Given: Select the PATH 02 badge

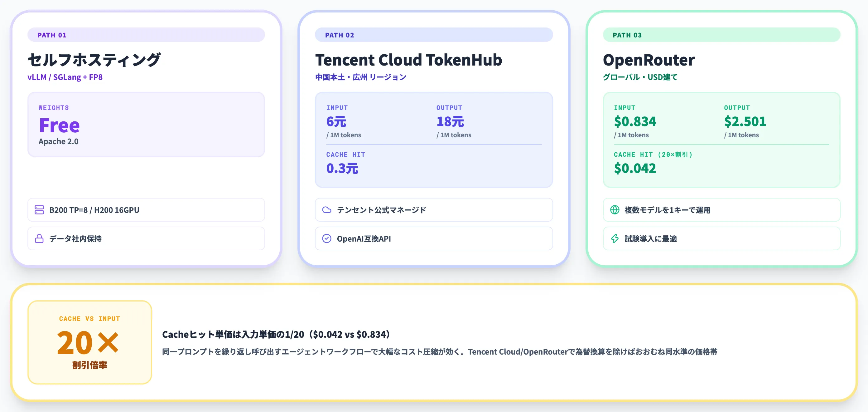Looking at the screenshot, I should (x=434, y=35).
